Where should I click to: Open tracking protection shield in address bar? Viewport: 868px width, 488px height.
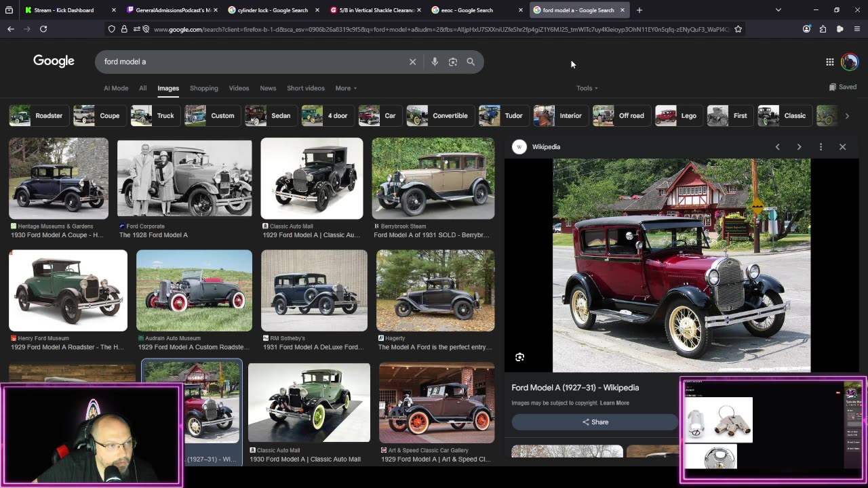[112, 29]
